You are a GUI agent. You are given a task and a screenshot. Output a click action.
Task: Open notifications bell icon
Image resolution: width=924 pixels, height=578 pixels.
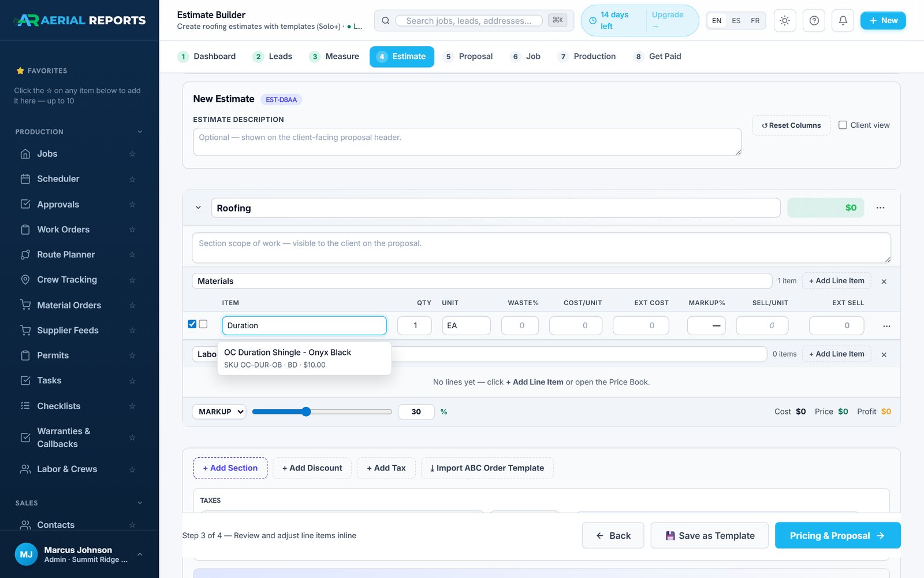click(x=843, y=21)
